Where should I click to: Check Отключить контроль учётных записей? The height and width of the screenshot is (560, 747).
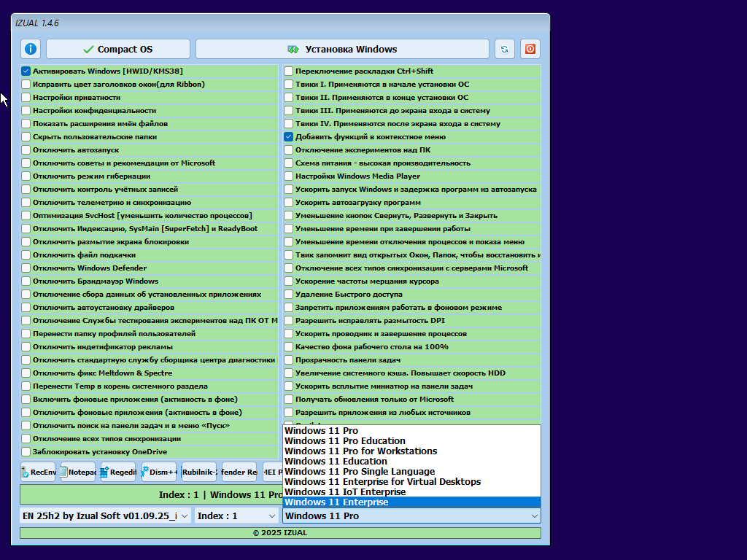click(x=26, y=189)
